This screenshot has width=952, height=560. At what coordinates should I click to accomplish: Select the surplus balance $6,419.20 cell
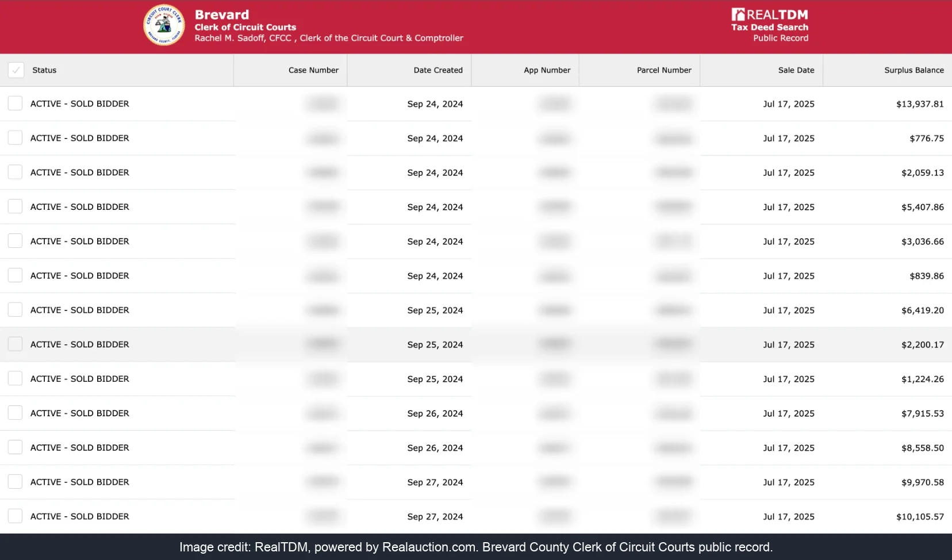(923, 310)
